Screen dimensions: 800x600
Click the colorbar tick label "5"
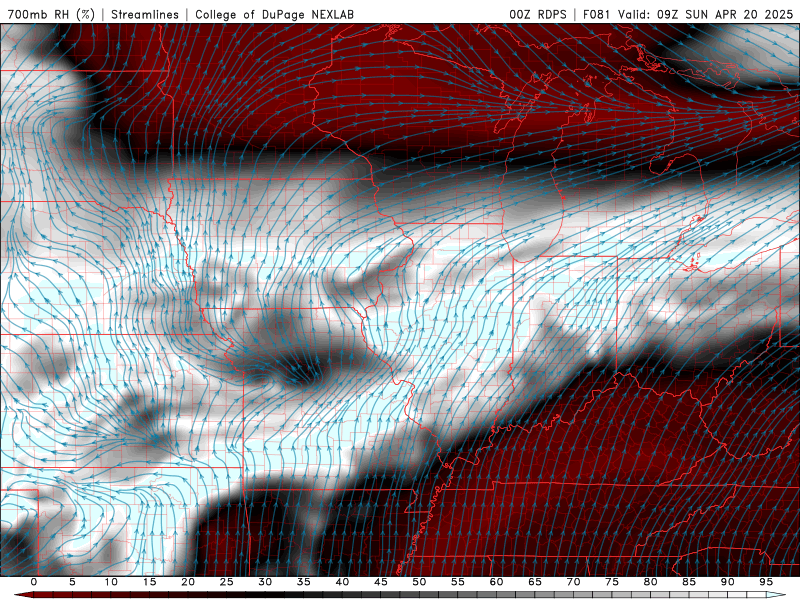coord(72,582)
